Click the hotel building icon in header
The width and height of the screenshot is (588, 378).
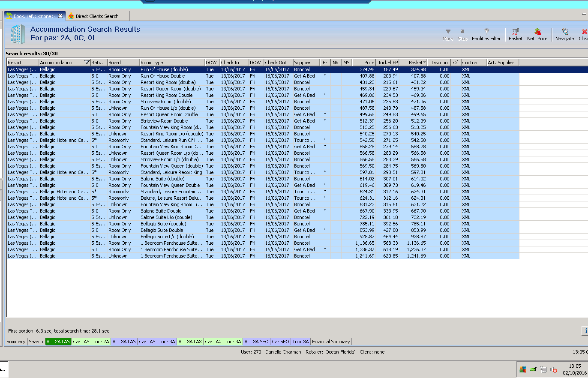(18, 34)
